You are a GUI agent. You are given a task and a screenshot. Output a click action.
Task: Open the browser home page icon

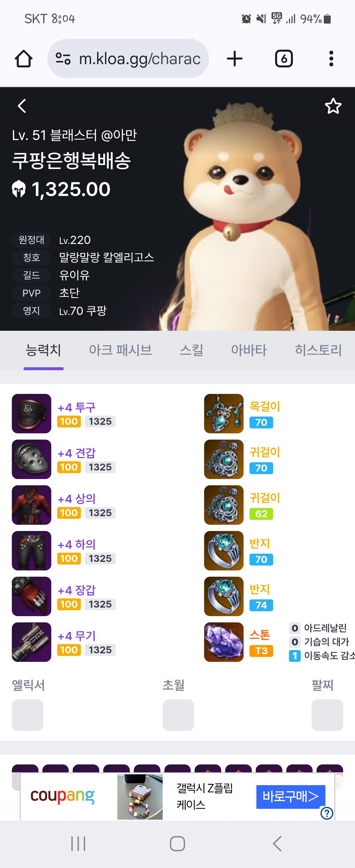24,59
